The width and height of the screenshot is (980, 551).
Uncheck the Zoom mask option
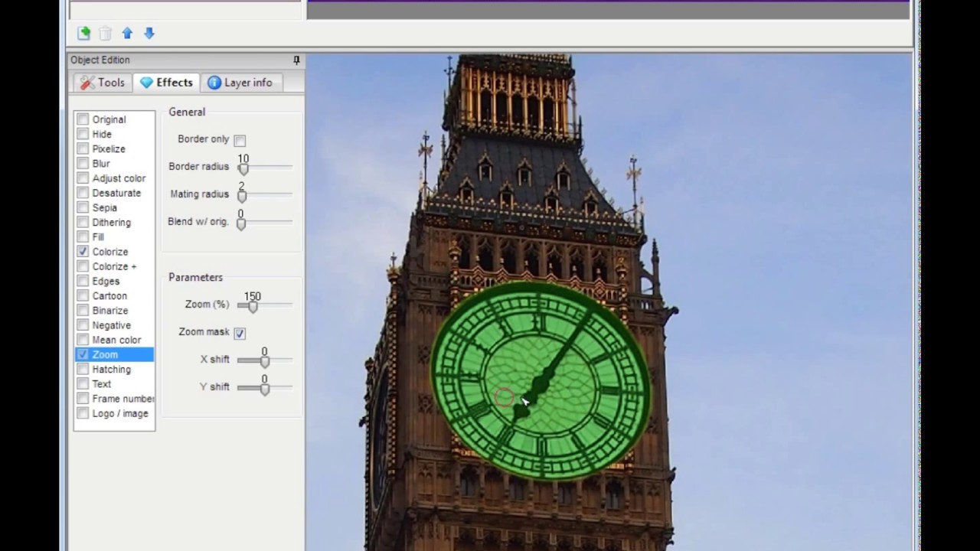[x=240, y=333]
